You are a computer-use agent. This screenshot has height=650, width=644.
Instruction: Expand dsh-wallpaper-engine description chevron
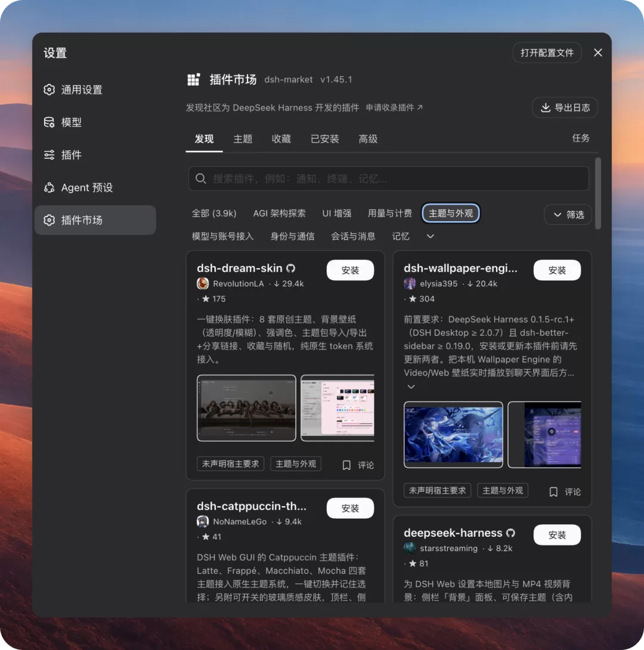tap(411, 387)
